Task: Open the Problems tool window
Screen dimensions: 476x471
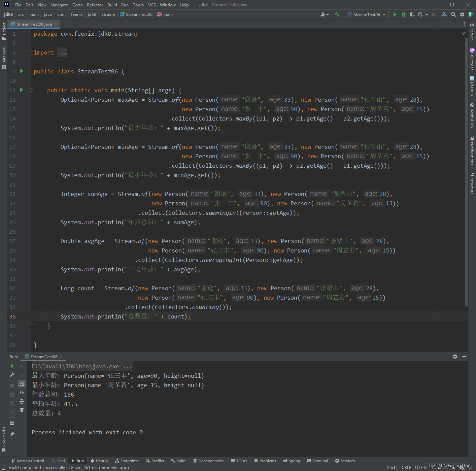Action: (265, 461)
